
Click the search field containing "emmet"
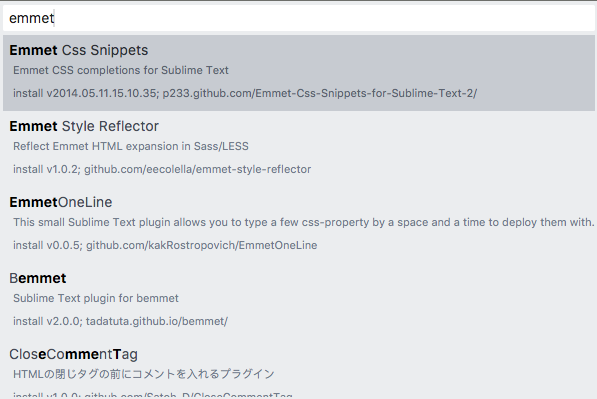298,18
